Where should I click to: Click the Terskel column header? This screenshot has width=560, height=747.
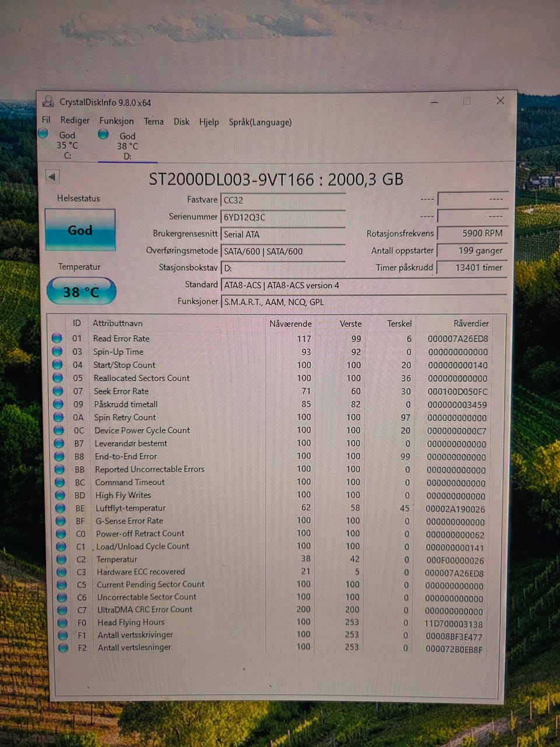pyautogui.click(x=400, y=323)
